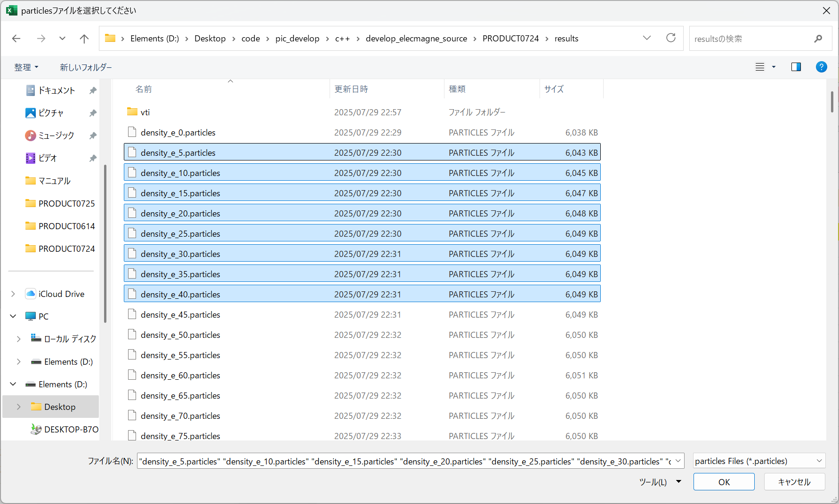Click Desktop in the address breadcrumb

210,39
